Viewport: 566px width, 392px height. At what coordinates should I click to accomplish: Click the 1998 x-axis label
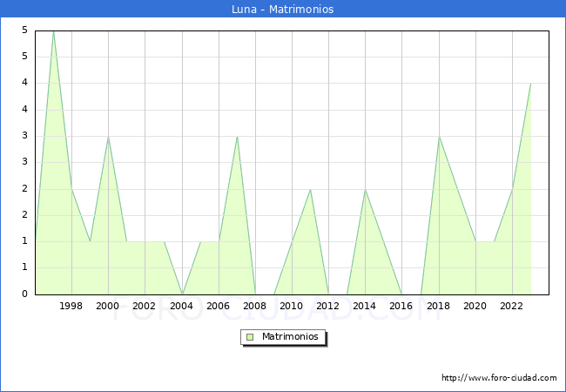(71, 306)
